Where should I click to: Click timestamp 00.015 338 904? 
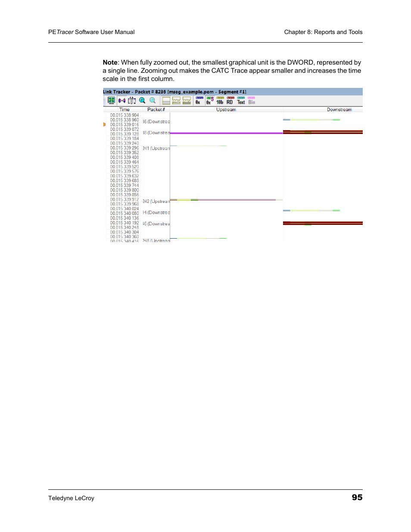tap(125, 115)
